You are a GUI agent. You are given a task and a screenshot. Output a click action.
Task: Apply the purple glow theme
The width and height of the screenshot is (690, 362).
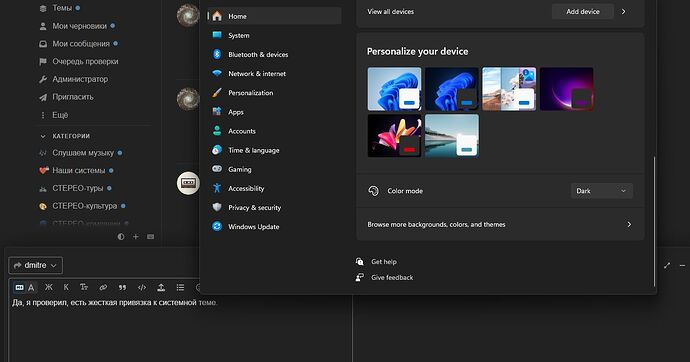(567, 89)
